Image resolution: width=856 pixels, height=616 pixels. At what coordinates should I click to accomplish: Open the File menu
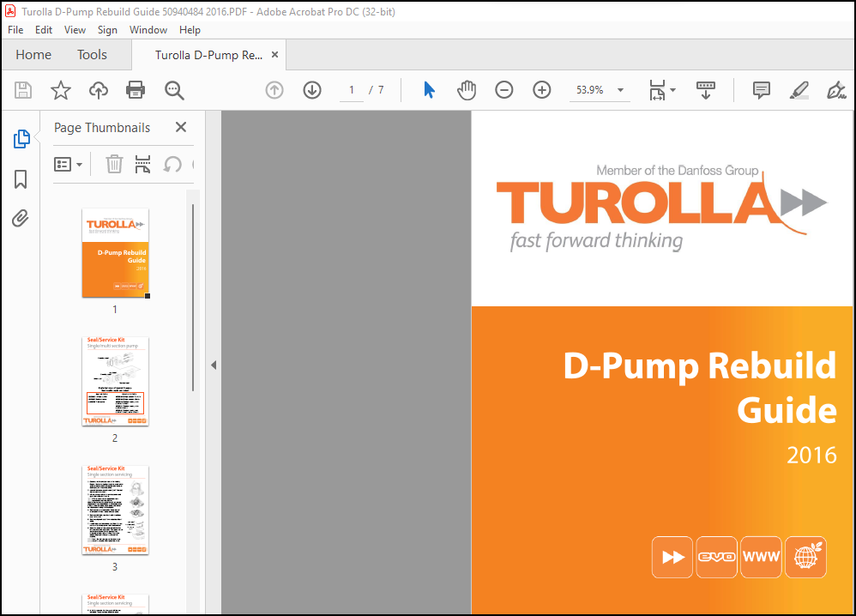click(15, 30)
